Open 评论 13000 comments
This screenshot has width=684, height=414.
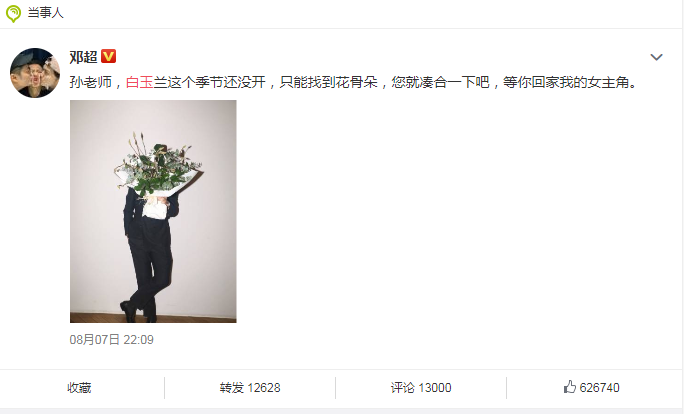(x=421, y=387)
